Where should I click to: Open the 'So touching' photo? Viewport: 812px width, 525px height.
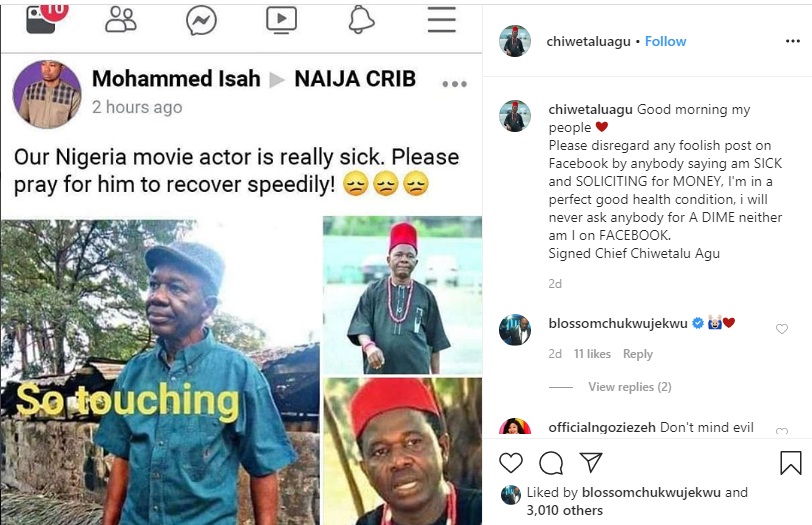pos(160,372)
